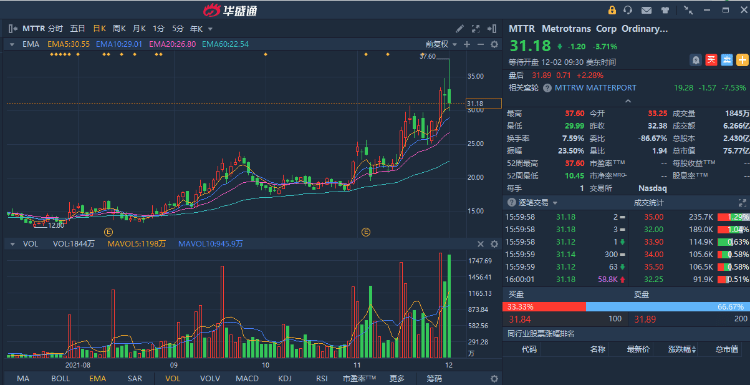
Task: Expand the chart to fullscreen
Action: pos(475,29)
